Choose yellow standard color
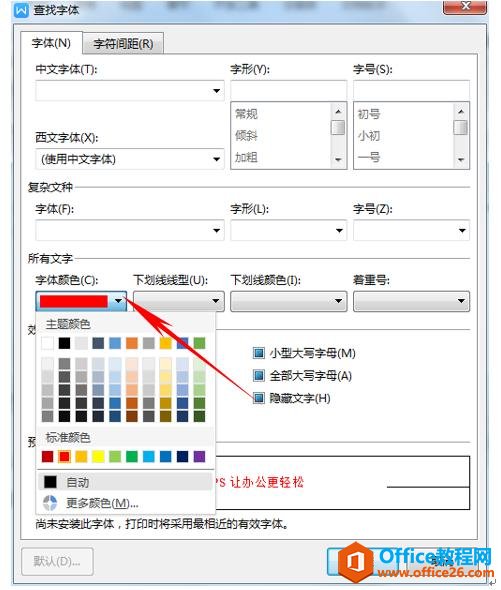The height and width of the screenshot is (590, 501). coord(98,456)
